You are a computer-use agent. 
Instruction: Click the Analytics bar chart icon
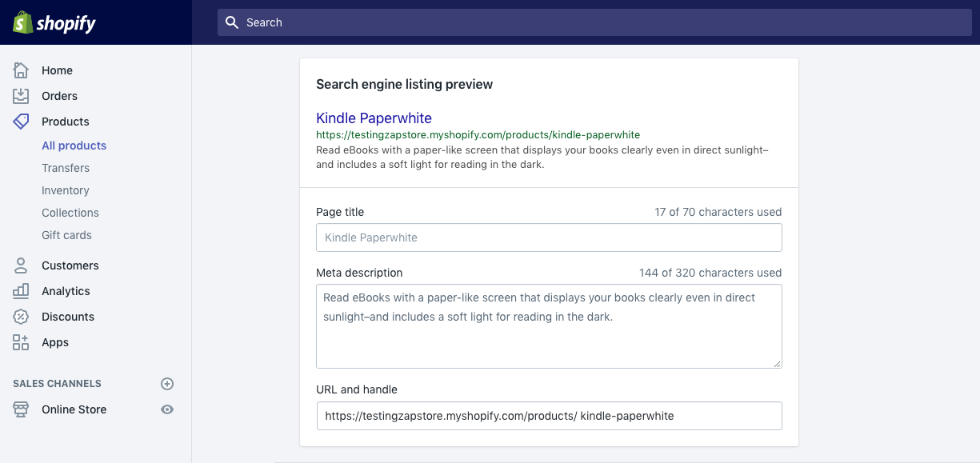tap(21, 291)
